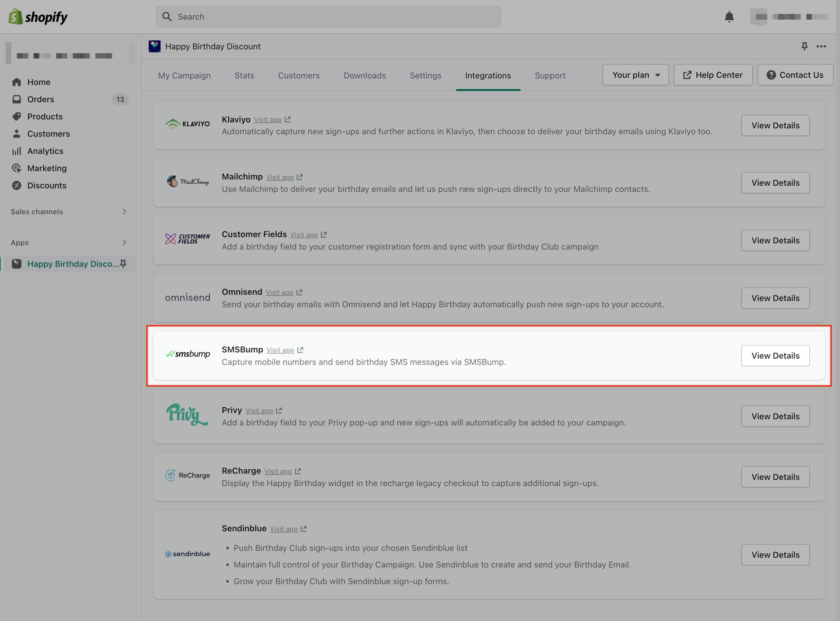Click the Marketing target icon

point(17,168)
